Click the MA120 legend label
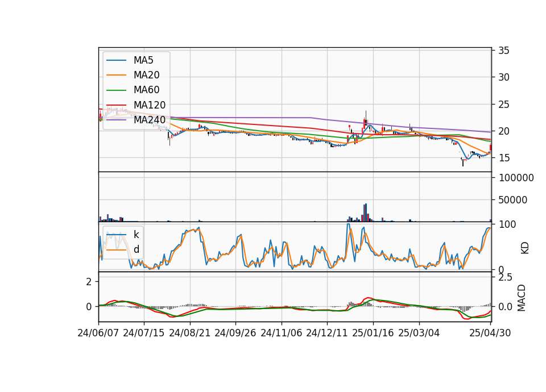This screenshot has height=392, width=546. 150,105
